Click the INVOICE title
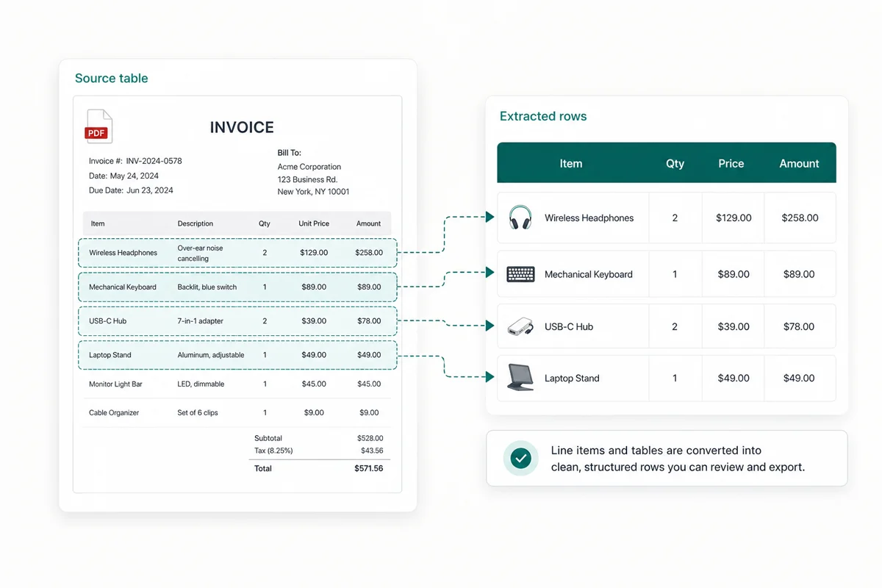This screenshot has height=588, width=882. coord(242,127)
